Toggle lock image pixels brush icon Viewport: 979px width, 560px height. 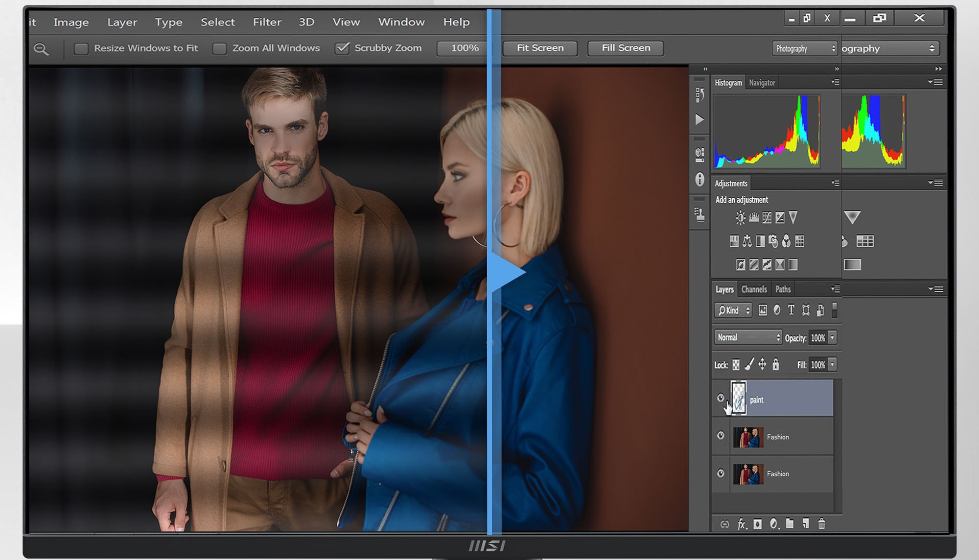pos(749,364)
